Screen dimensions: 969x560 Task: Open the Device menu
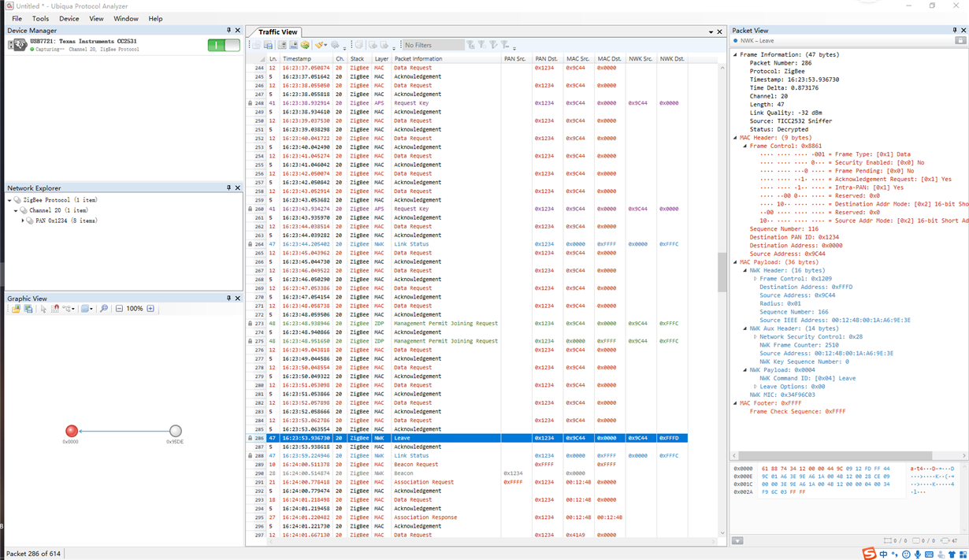pos(69,18)
